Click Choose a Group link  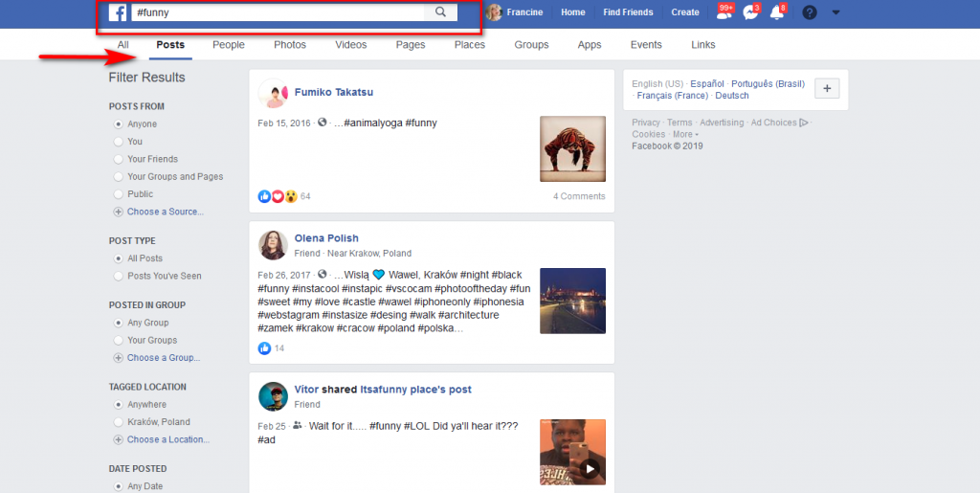pos(164,358)
